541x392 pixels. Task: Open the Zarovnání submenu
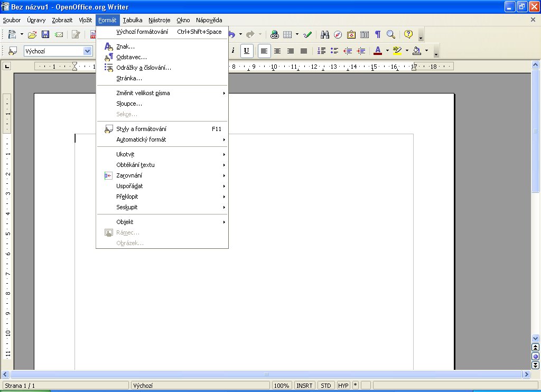(162, 175)
